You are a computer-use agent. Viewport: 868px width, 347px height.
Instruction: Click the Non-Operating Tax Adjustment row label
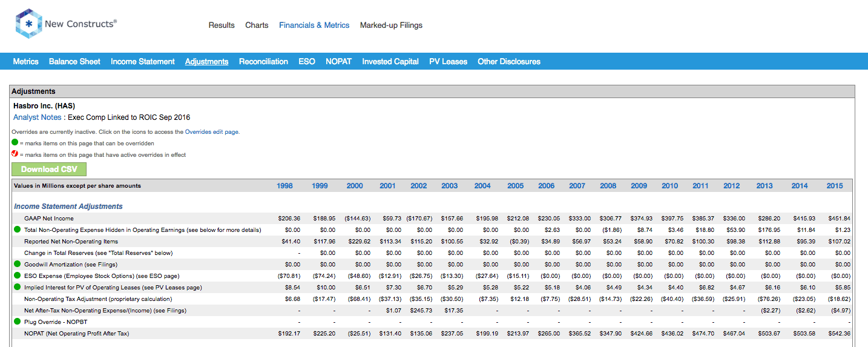click(98, 299)
